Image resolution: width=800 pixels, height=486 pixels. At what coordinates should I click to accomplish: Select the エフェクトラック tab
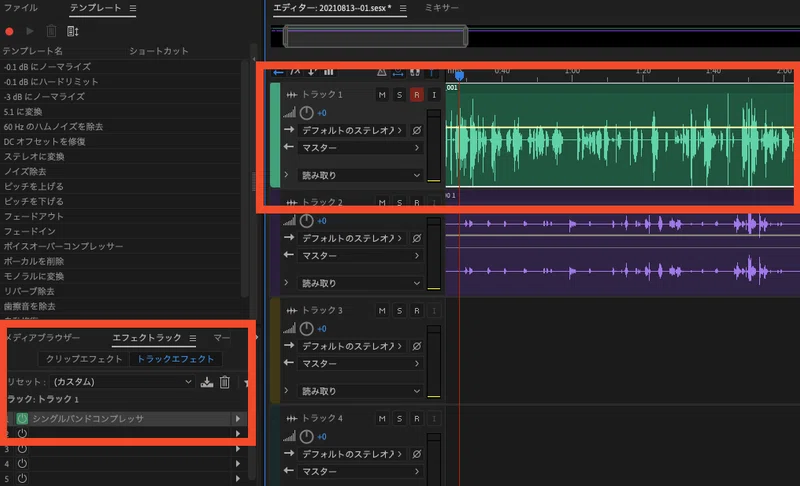point(146,338)
